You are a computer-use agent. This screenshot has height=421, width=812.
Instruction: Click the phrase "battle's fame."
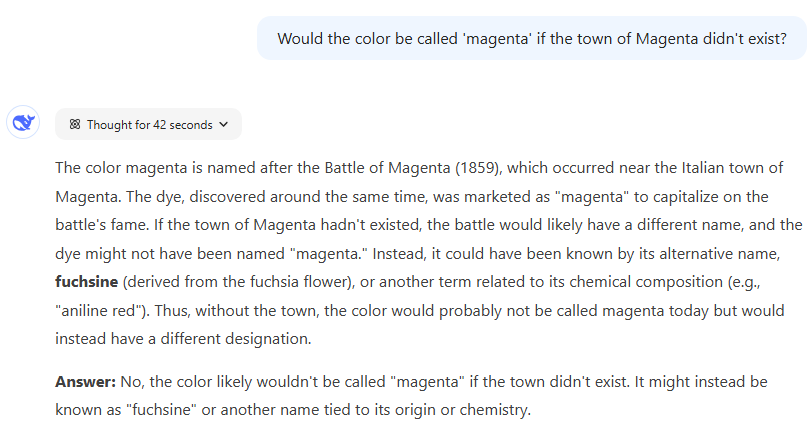(x=102, y=225)
